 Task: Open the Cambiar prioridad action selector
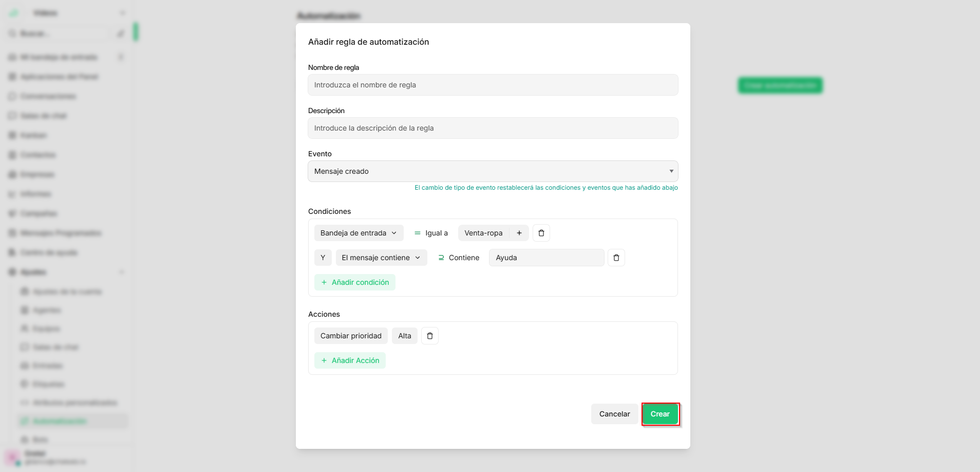point(351,336)
